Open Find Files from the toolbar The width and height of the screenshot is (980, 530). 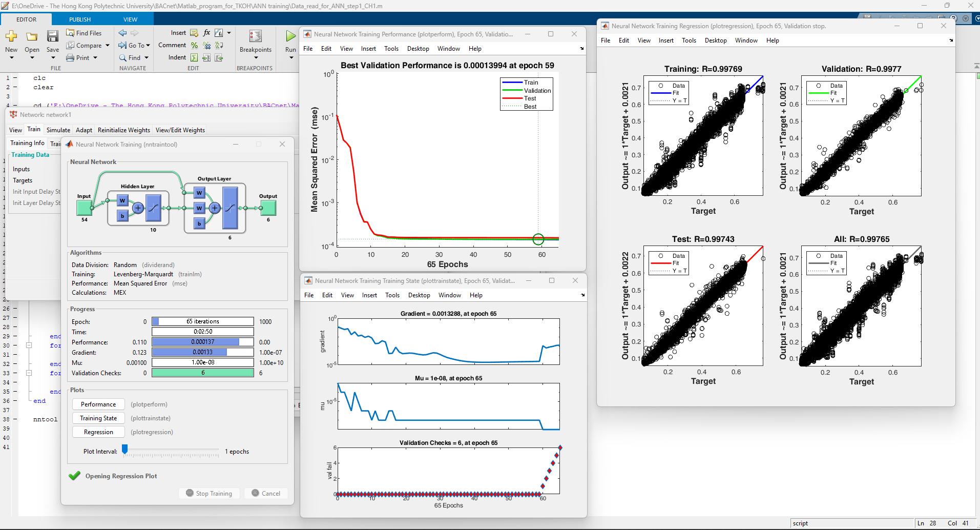[84, 33]
